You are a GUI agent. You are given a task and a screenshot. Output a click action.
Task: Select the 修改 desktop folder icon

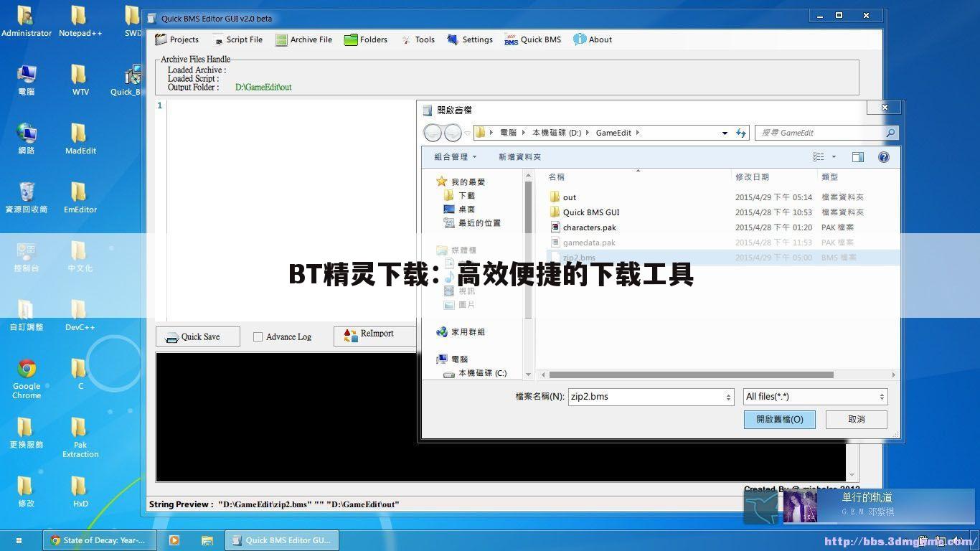(27, 491)
